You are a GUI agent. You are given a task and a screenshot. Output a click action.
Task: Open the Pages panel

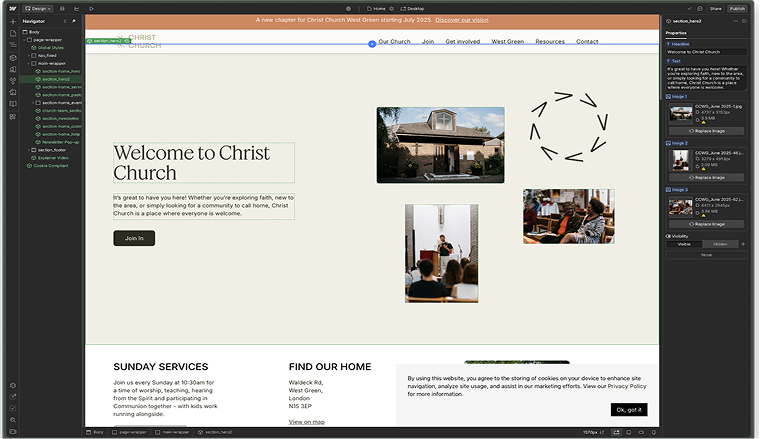13,33
